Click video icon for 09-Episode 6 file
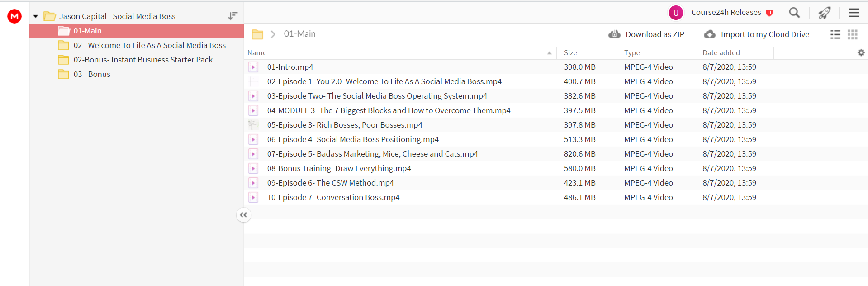Viewport: 868px width, 286px height. (x=253, y=183)
